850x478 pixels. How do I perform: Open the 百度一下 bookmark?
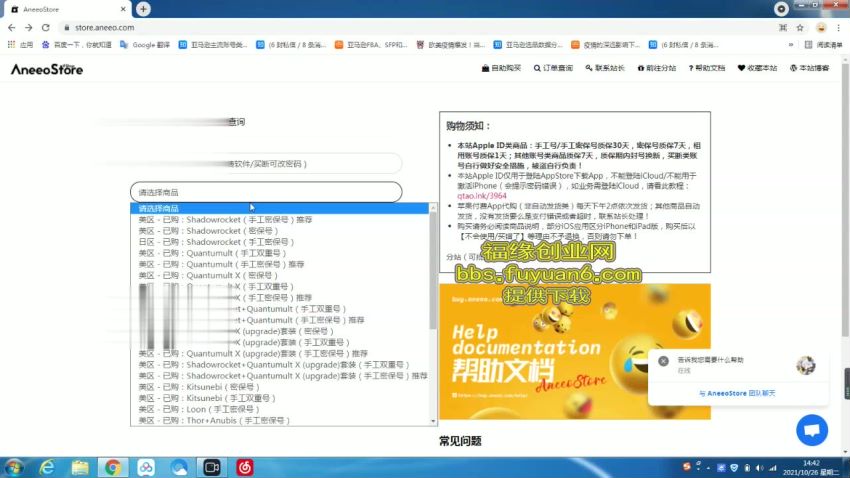(76, 45)
